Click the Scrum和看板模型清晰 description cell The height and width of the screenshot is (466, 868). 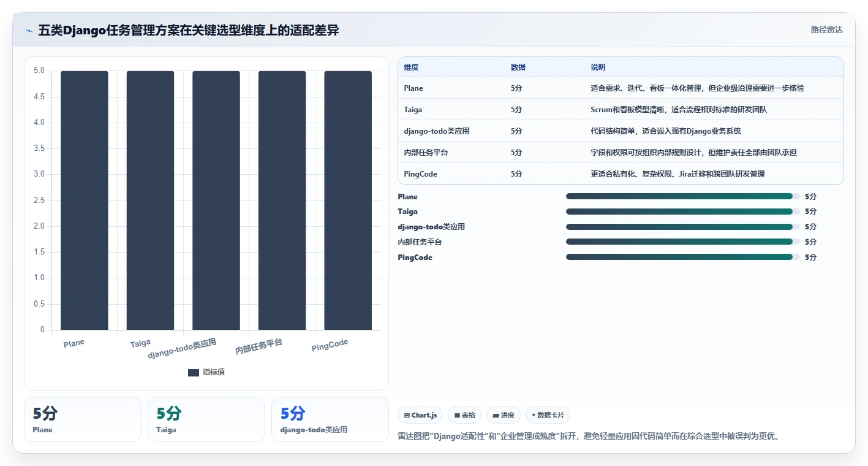click(x=679, y=110)
